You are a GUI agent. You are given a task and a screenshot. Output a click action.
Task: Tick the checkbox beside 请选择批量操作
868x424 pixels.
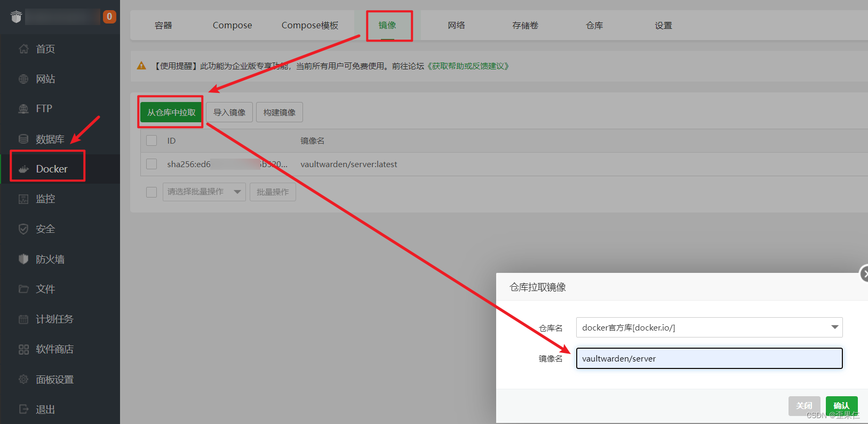(152, 192)
